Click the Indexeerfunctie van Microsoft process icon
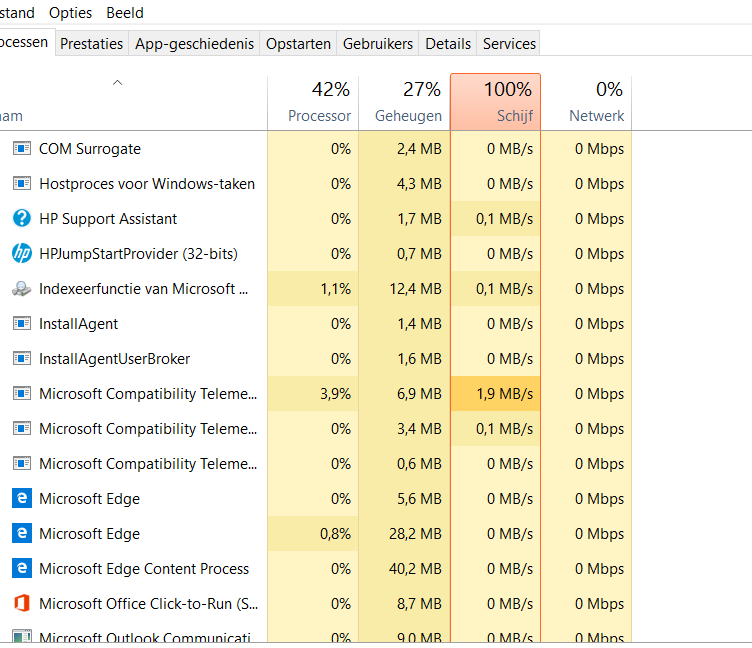The image size is (752, 648). click(22, 289)
